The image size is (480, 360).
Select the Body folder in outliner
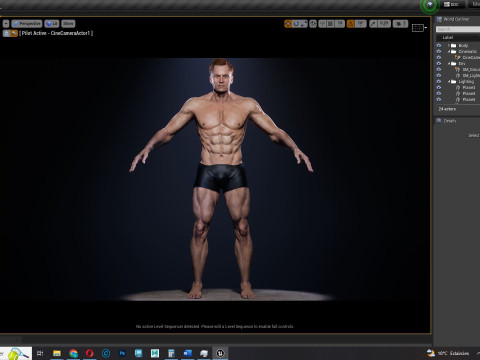tap(463, 45)
